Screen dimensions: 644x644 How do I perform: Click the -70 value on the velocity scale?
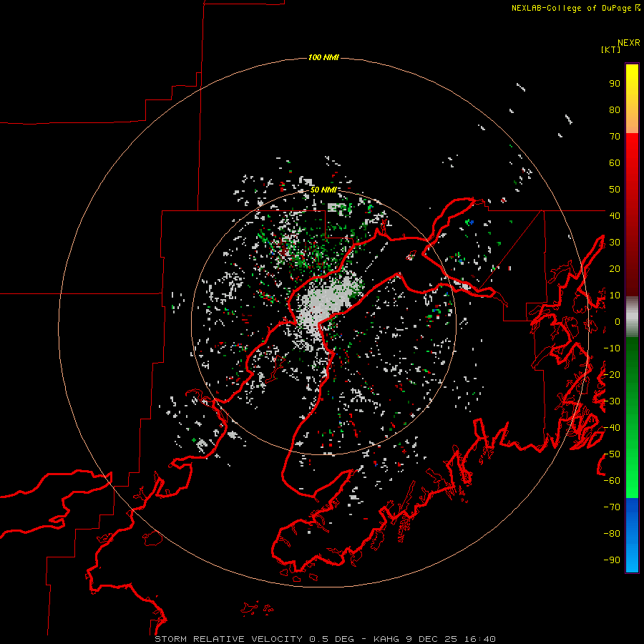point(612,507)
